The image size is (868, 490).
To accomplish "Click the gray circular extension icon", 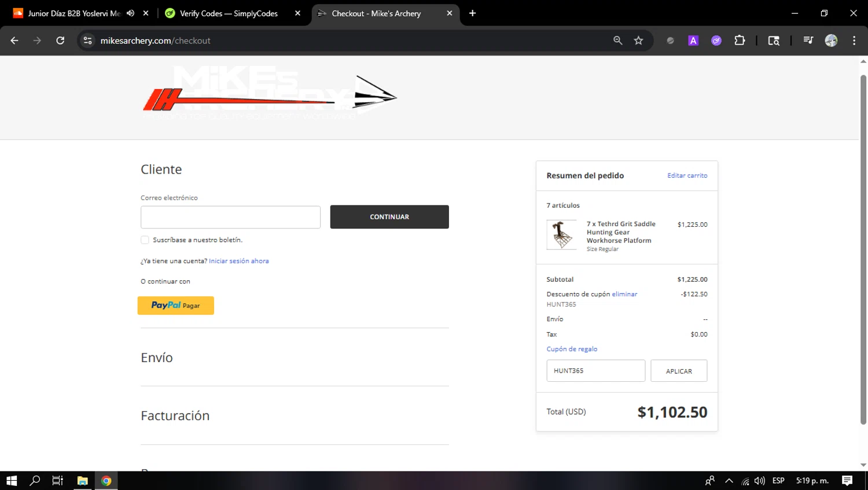I will tap(670, 40).
